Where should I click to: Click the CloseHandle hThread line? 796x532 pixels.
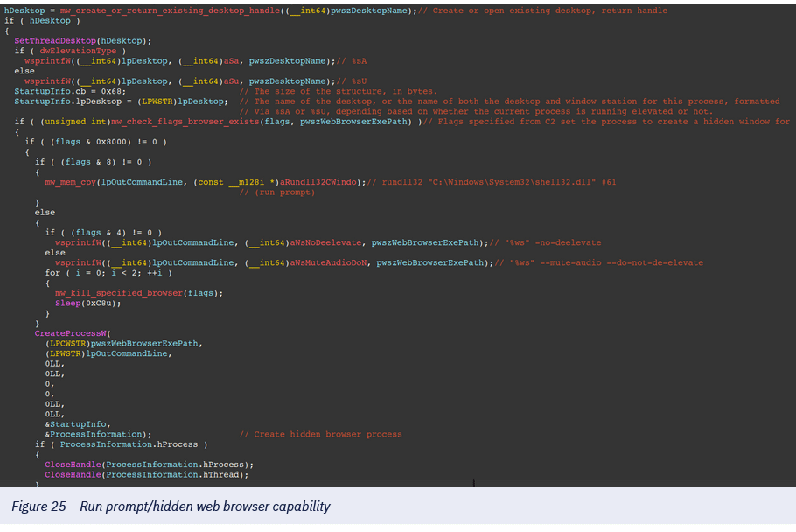[147, 474]
